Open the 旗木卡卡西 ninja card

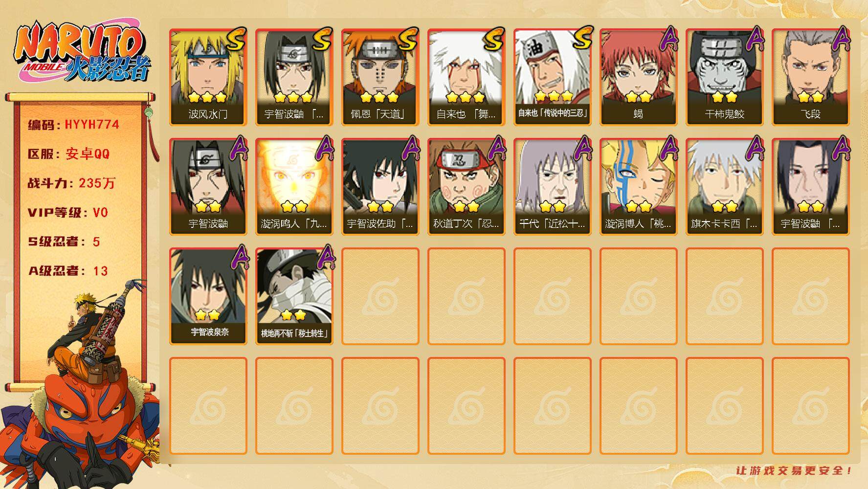coord(725,187)
